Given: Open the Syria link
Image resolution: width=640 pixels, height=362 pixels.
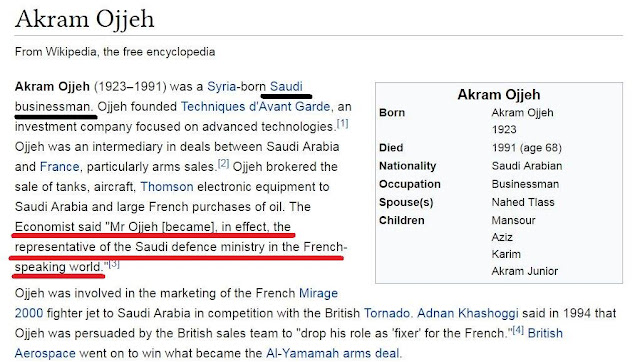Looking at the screenshot, I should tap(222, 87).
